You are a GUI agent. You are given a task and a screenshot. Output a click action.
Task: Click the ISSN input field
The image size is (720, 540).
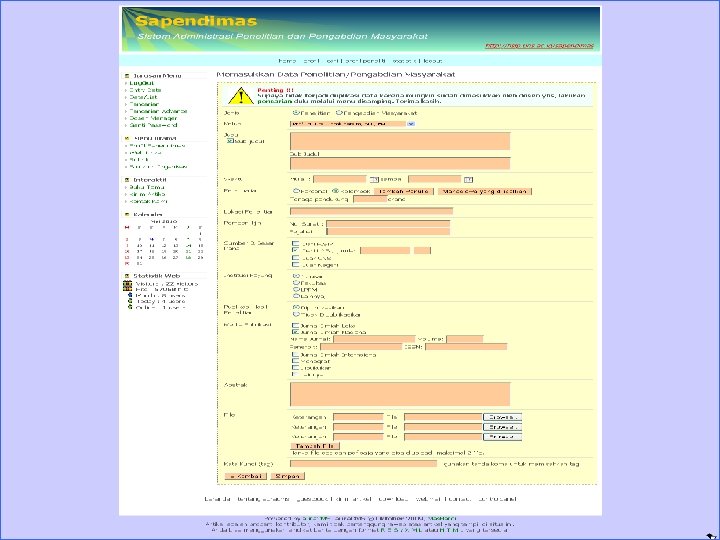pyautogui.click(x=466, y=346)
